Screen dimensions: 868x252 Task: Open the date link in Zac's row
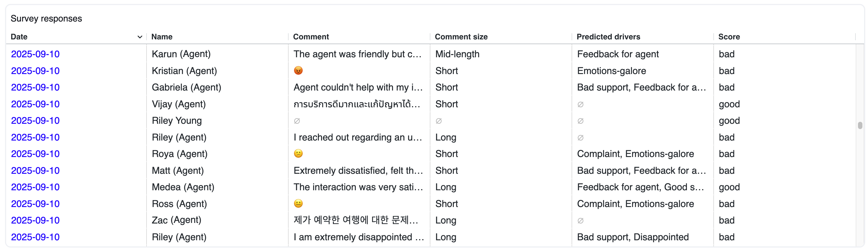35,220
